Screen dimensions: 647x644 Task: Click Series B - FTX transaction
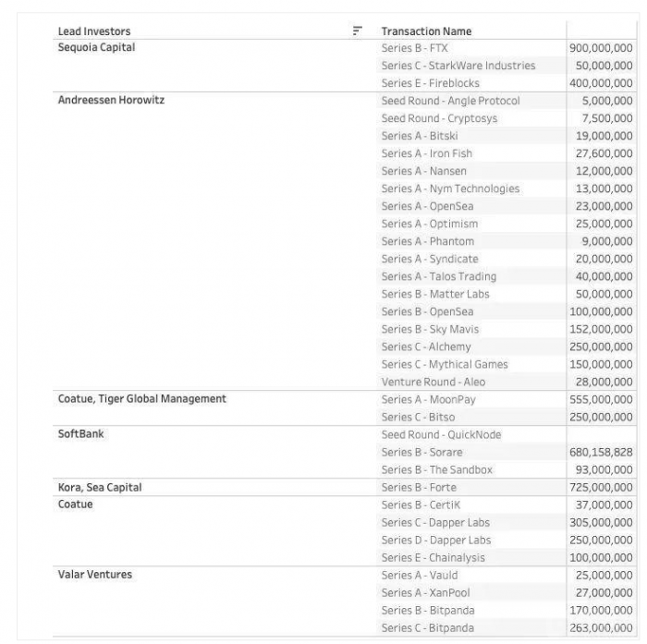coord(414,48)
